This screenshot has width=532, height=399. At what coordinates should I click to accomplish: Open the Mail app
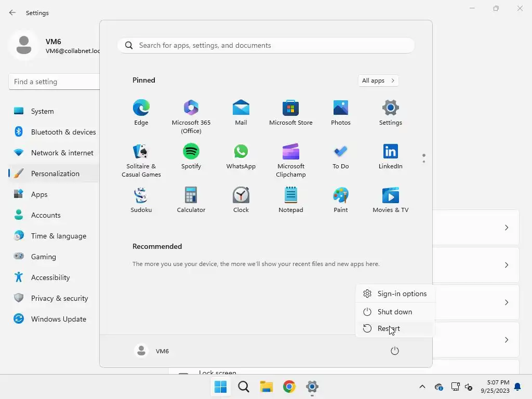241,113
